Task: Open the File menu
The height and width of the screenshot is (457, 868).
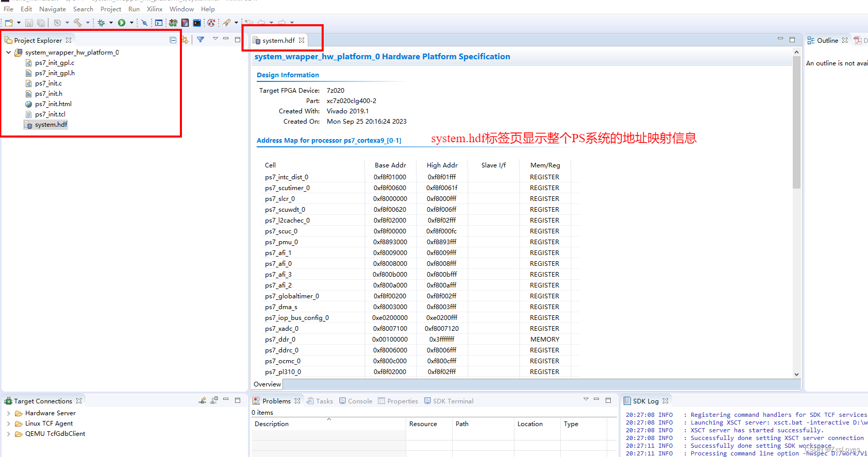Action: coord(9,9)
